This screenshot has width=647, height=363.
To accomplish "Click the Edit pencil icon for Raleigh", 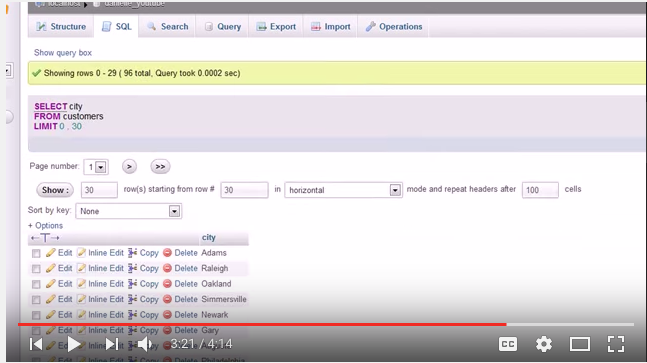I will coord(51,269).
